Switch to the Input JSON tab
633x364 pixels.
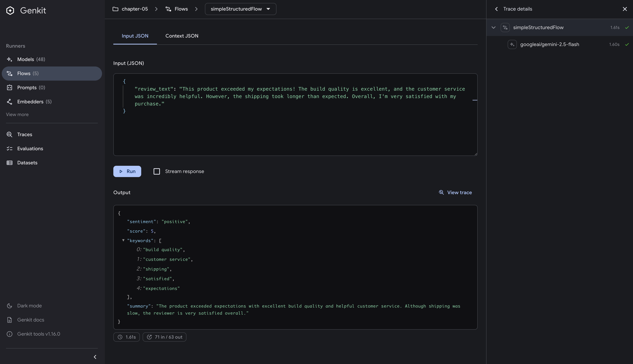pos(135,36)
